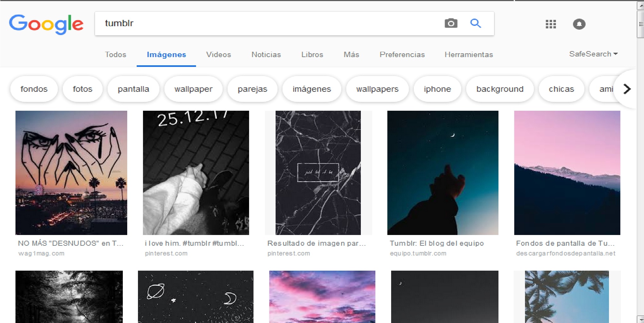Filter by the wallpaper chip
The image size is (644, 323).
click(x=194, y=89)
